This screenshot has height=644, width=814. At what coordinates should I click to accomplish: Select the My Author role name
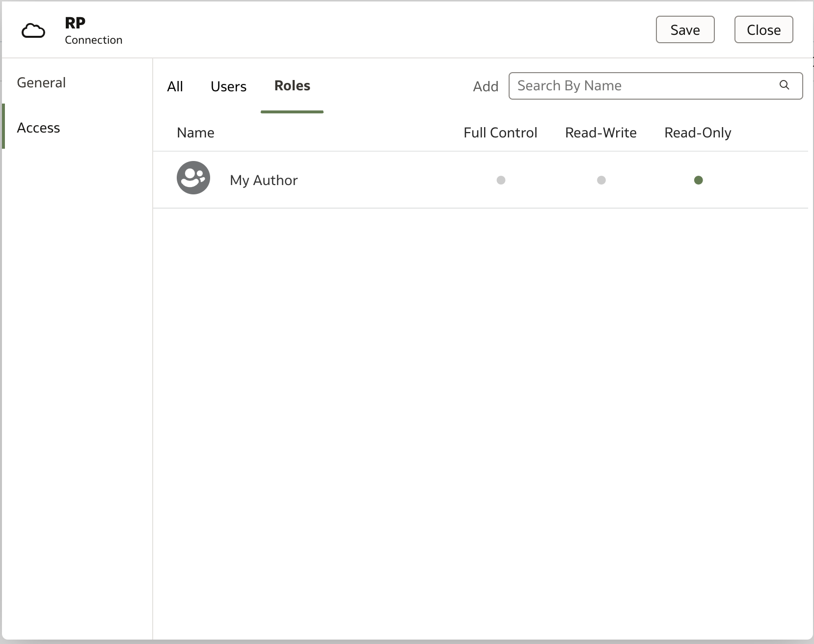(264, 180)
